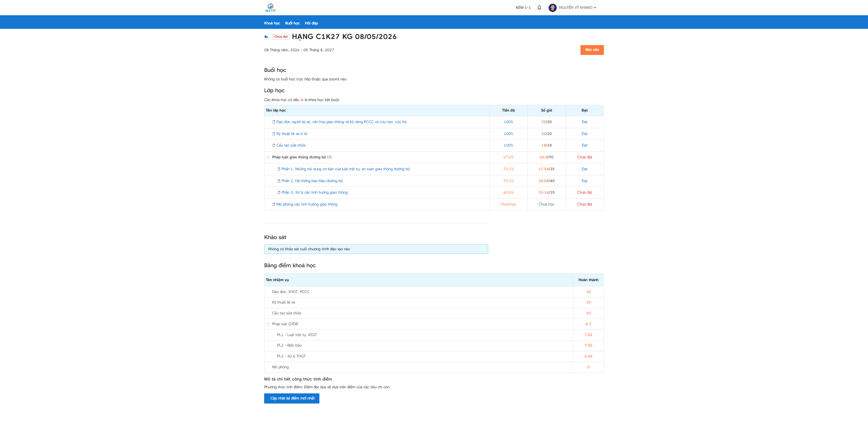
Task: Click Chưa học progress for Mô phỏng
Action: pyautogui.click(x=508, y=204)
